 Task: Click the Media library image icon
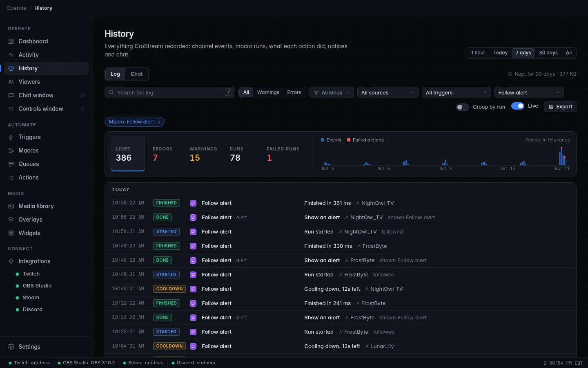click(x=11, y=206)
